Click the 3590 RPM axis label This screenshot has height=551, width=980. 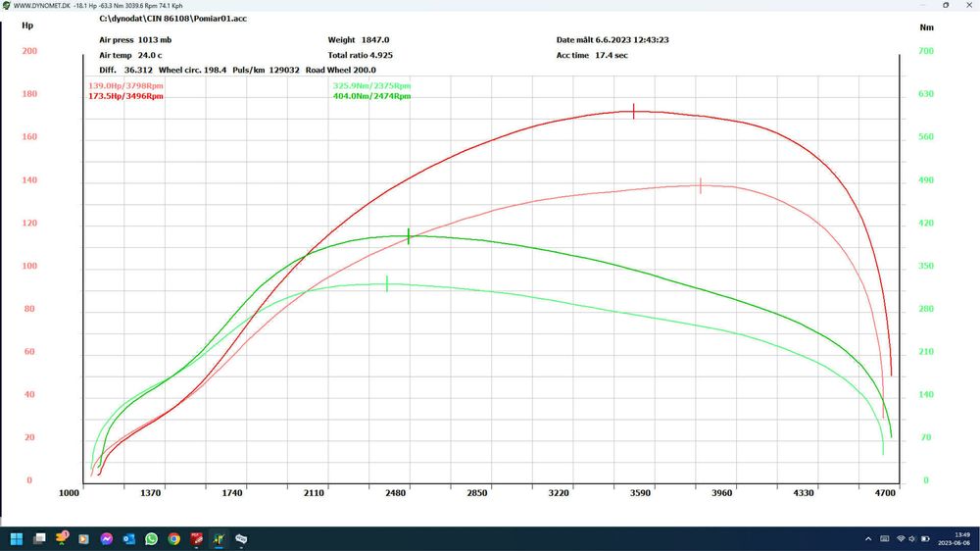pos(640,493)
